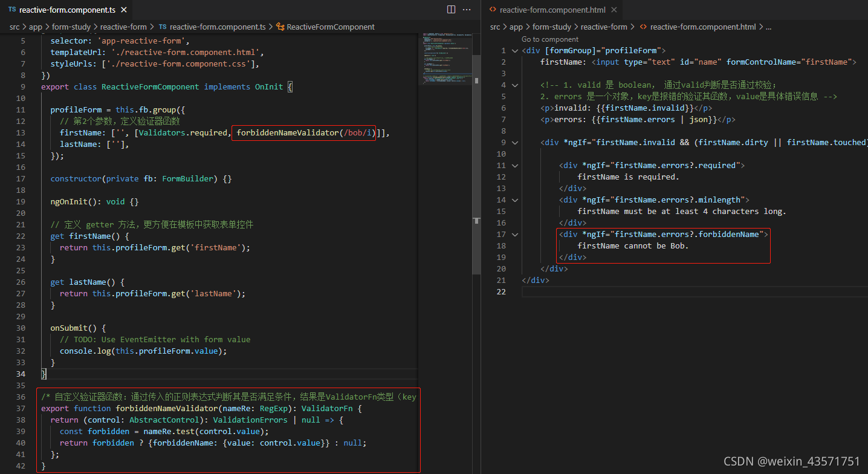This screenshot has height=474, width=868.
Task: Click 'firstName is required.' text
Action: coord(628,177)
